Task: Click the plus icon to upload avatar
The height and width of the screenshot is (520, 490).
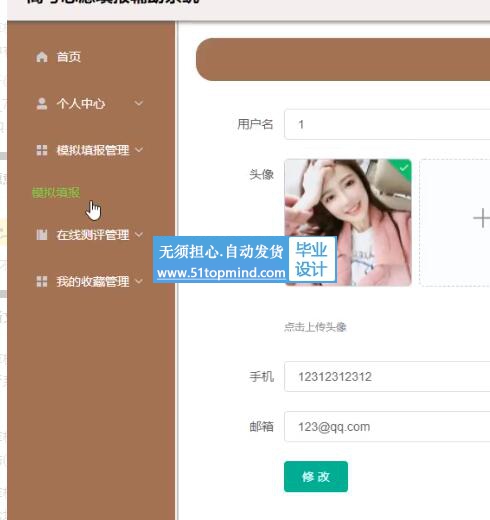Action: coord(482,218)
